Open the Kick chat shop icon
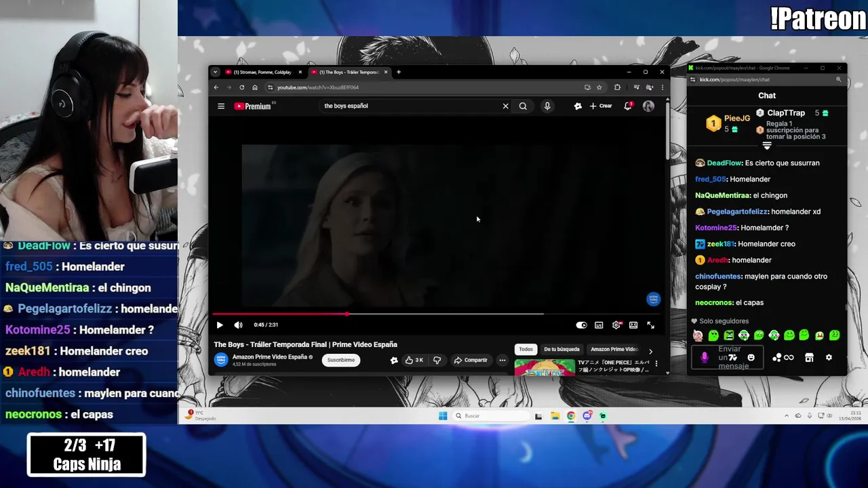This screenshot has height=488, width=868. (x=809, y=357)
